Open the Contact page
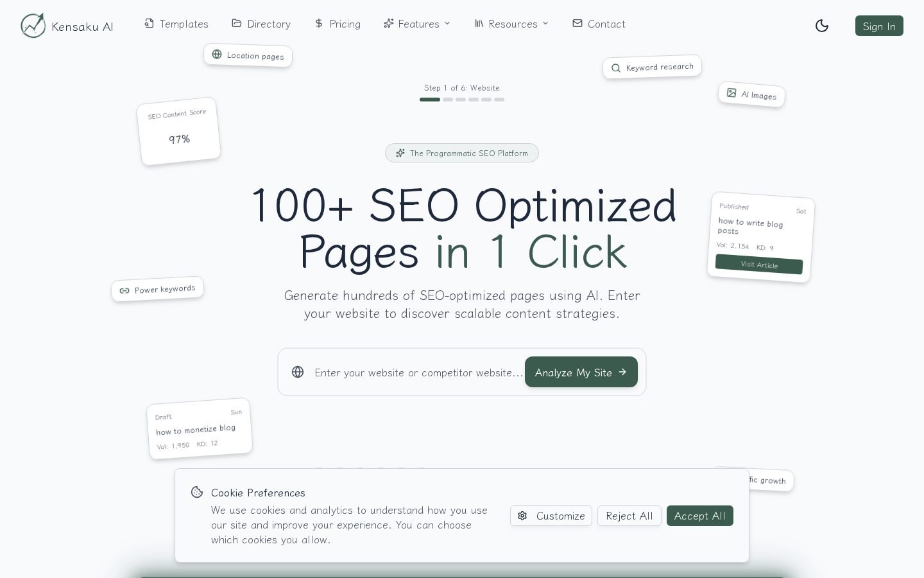This screenshot has height=578, width=924. point(599,24)
